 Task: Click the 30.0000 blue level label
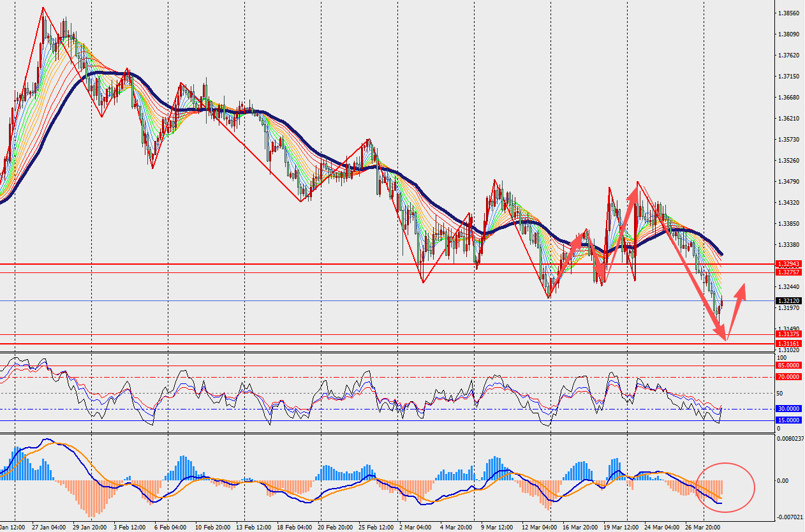(788, 409)
